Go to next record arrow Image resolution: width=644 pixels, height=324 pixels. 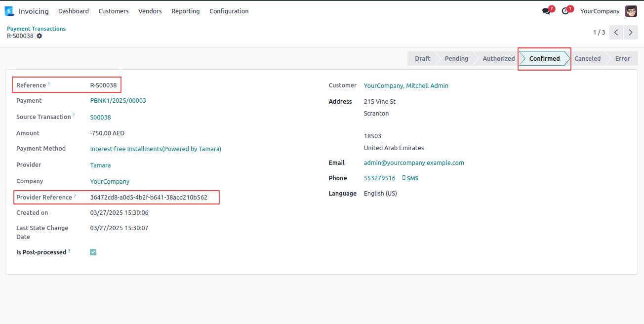(631, 33)
